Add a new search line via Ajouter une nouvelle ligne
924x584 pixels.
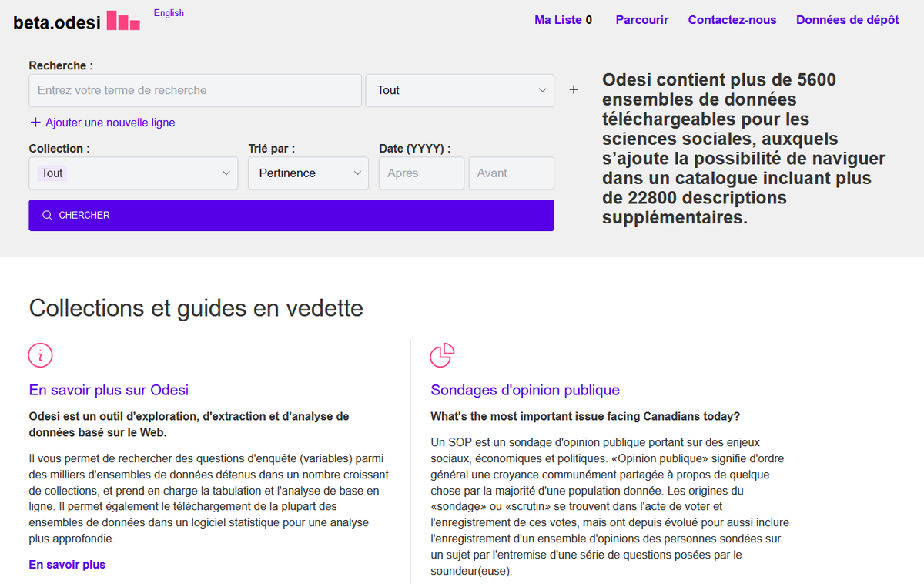tap(102, 123)
